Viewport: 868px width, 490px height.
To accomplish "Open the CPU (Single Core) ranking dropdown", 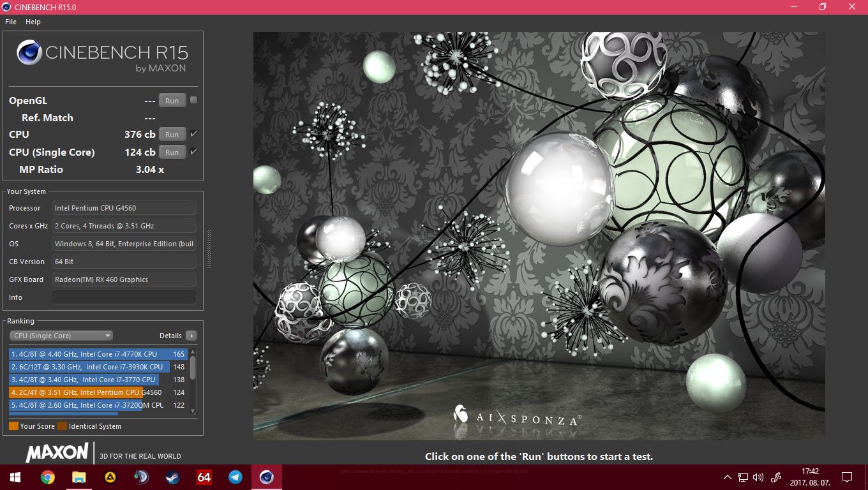I will [x=61, y=336].
